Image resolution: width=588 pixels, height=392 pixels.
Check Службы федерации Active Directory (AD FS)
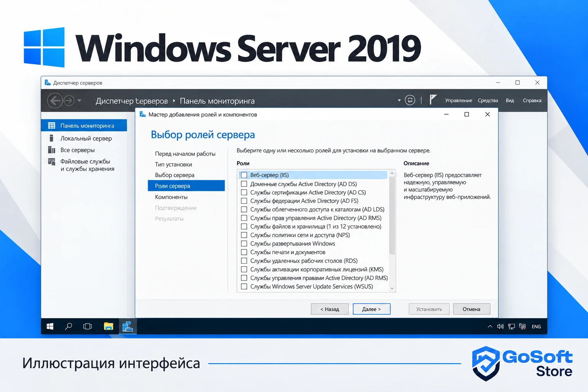point(244,201)
